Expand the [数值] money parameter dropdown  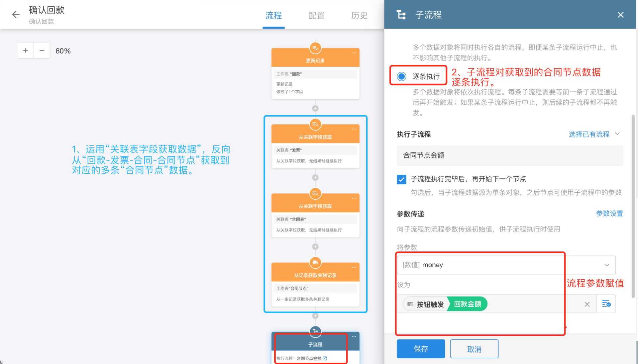coord(606,265)
